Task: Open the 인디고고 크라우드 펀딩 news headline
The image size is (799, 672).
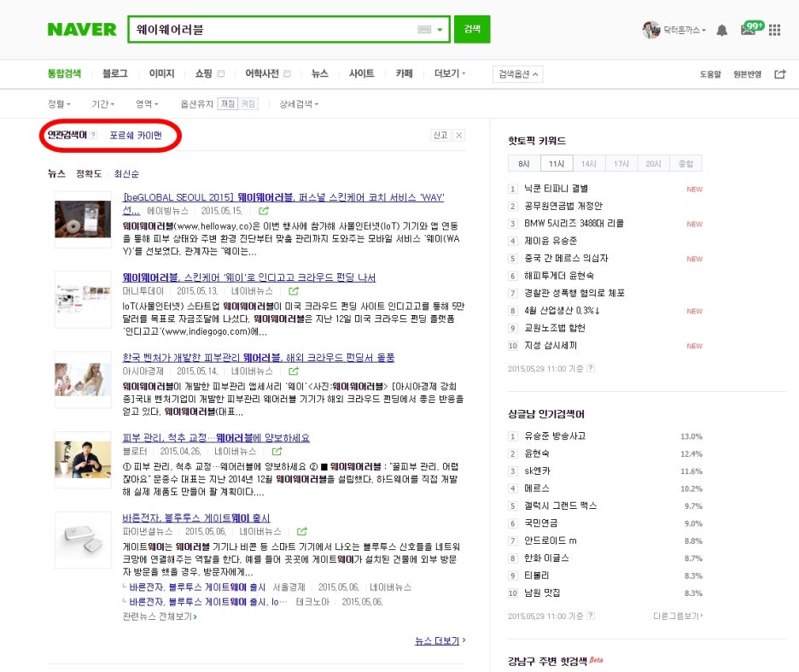Action: [248, 278]
